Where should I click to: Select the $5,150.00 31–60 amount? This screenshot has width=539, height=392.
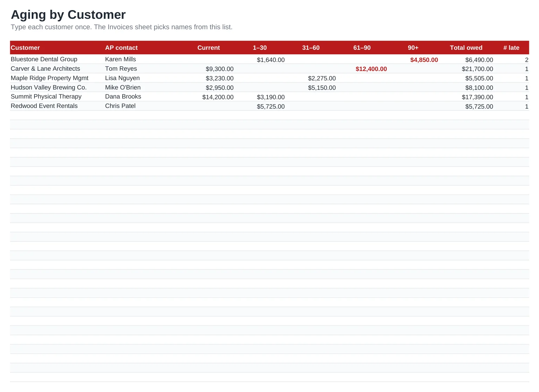(x=322, y=88)
